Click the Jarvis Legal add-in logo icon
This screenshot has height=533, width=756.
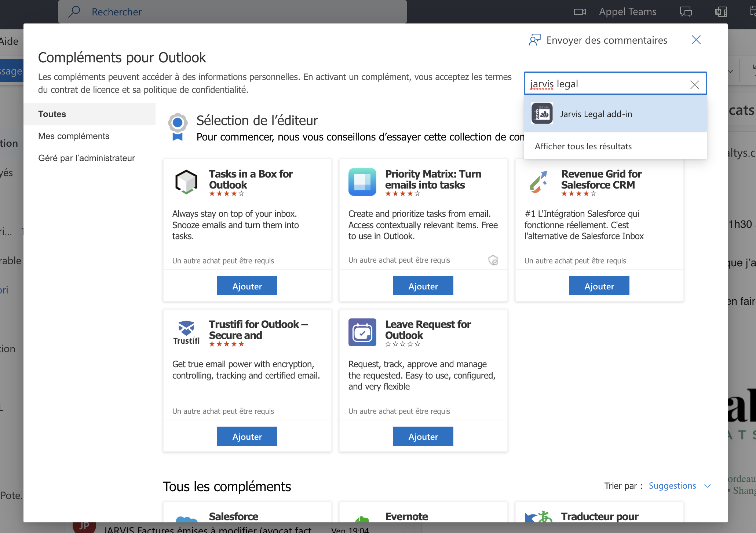[x=542, y=114]
